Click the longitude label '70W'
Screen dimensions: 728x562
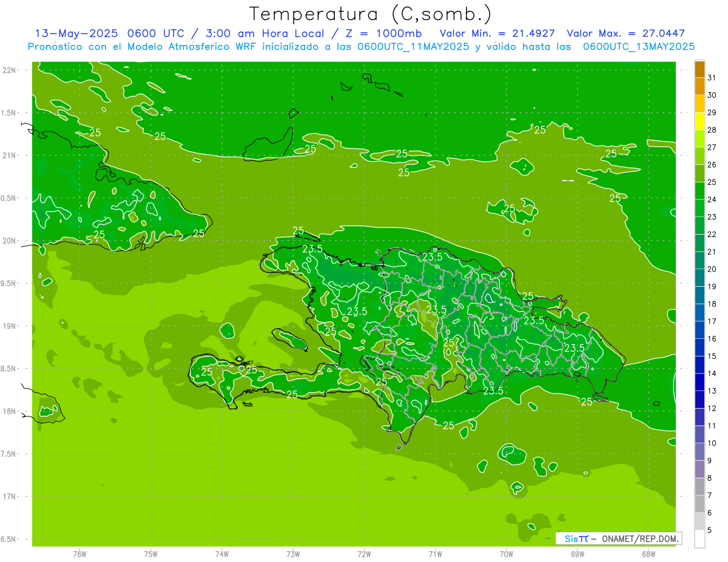(x=506, y=554)
